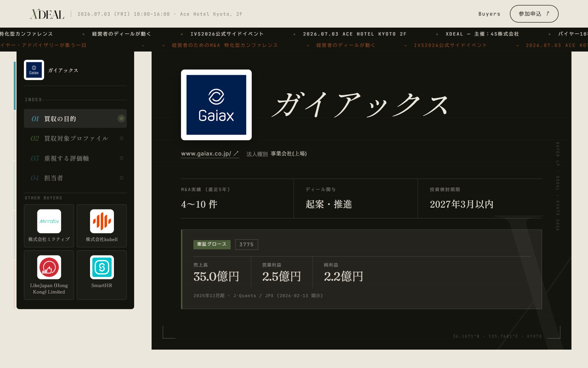588x368 pixels.
Task: Click the INDEX section label
Action: (x=33, y=100)
